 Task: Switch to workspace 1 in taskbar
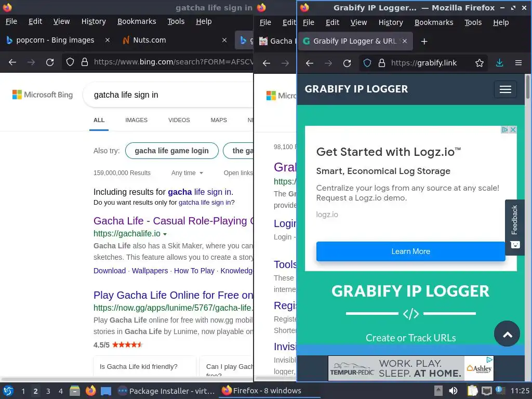coord(23,391)
